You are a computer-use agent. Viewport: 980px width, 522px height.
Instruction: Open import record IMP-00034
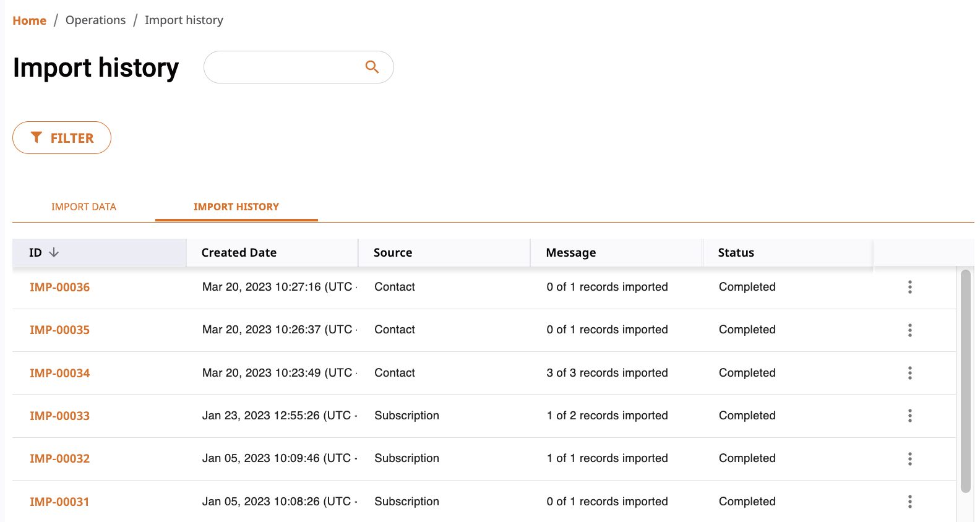[59, 373]
